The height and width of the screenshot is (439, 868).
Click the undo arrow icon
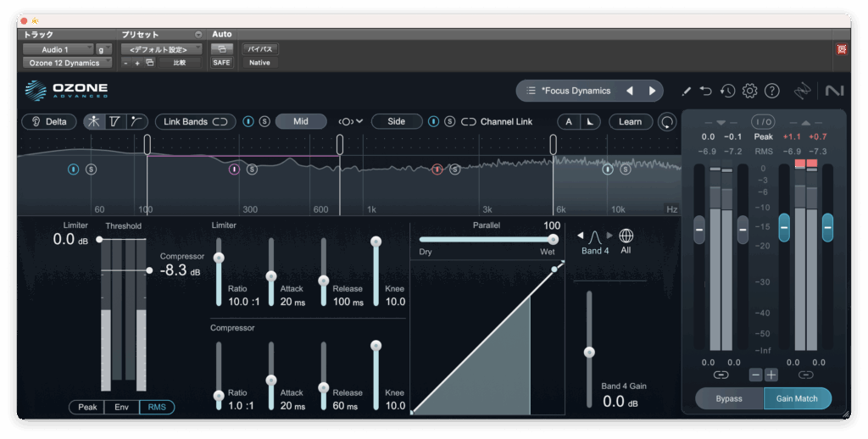pos(706,91)
